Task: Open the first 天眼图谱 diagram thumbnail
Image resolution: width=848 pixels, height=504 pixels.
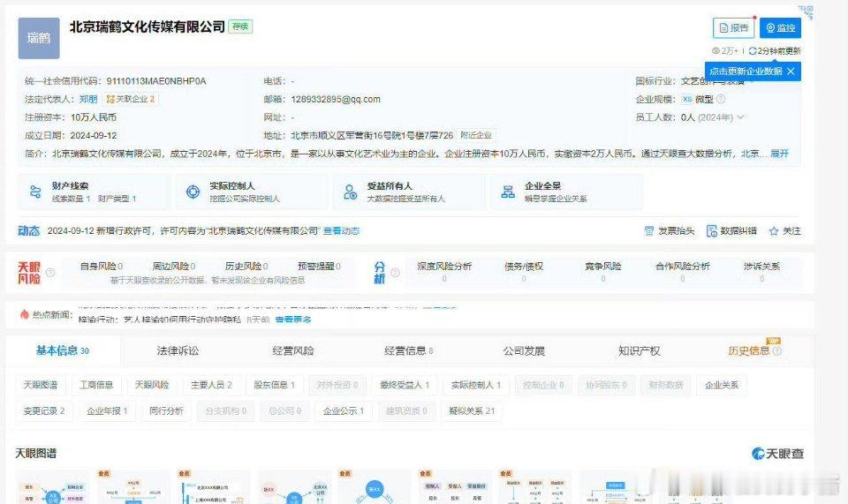Action: click(52, 488)
